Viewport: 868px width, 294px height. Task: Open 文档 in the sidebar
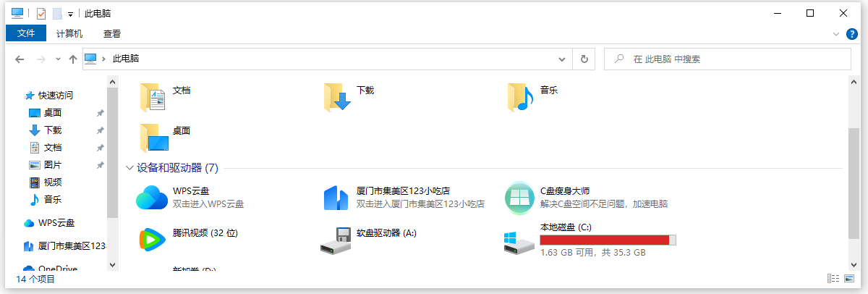coord(53,148)
